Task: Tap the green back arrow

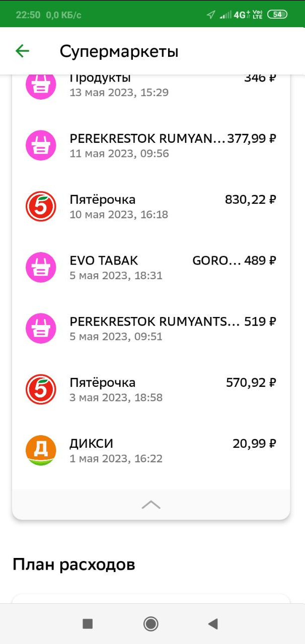Action: [22, 51]
